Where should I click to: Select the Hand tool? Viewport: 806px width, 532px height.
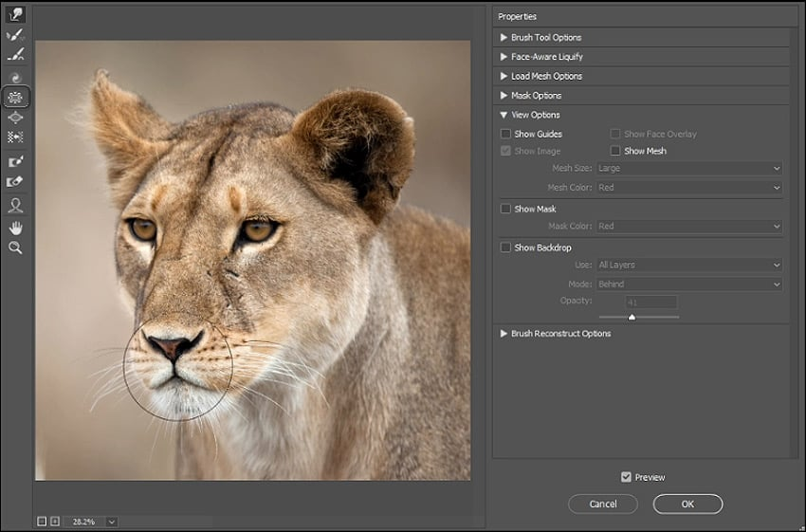click(15, 228)
